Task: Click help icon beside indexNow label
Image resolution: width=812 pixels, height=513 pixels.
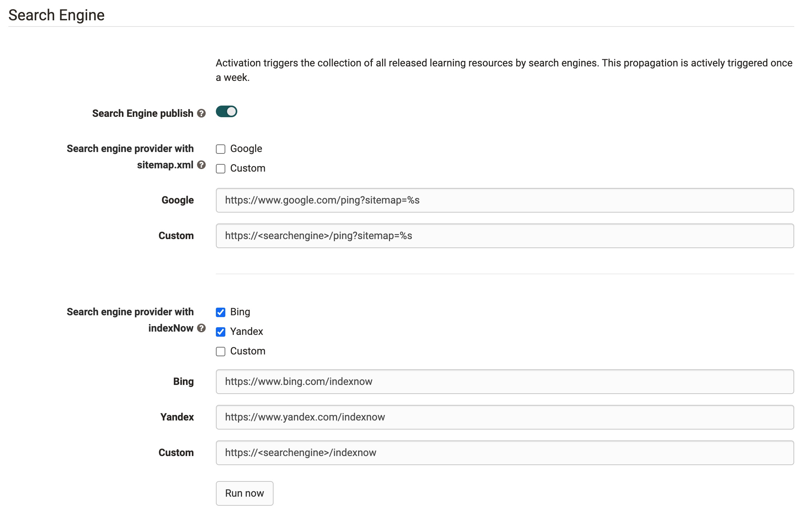Action: point(201,328)
